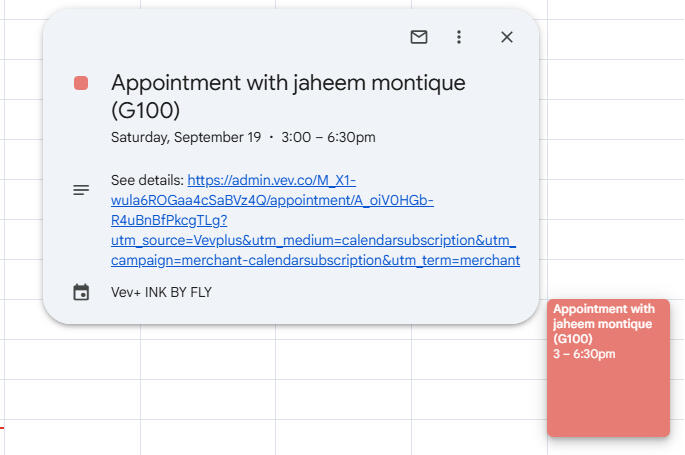This screenshot has width=685, height=455.
Task: Click the campaign=merchant-calendarsubscription link line
Action: tap(315, 260)
